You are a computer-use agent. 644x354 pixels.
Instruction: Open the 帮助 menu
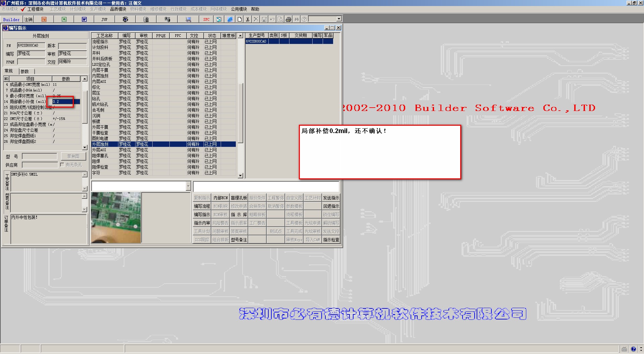pos(255,9)
